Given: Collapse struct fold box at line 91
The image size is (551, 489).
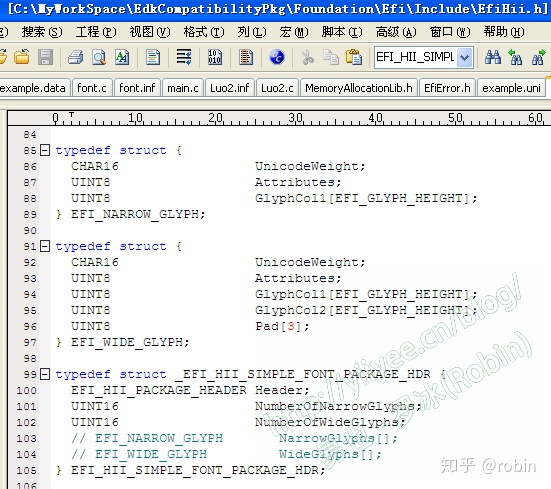Looking at the screenshot, I should pos(45,246).
